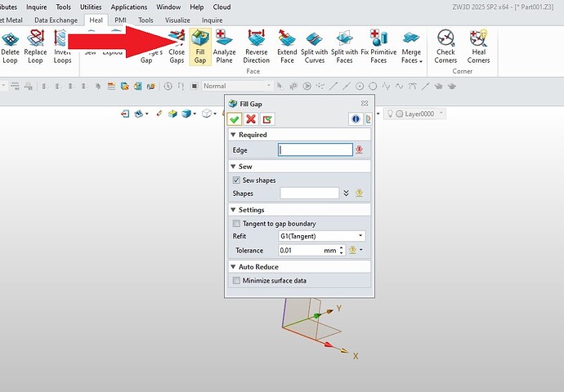Click the Analyze Plane tool
The image size is (564, 392).
point(224,46)
